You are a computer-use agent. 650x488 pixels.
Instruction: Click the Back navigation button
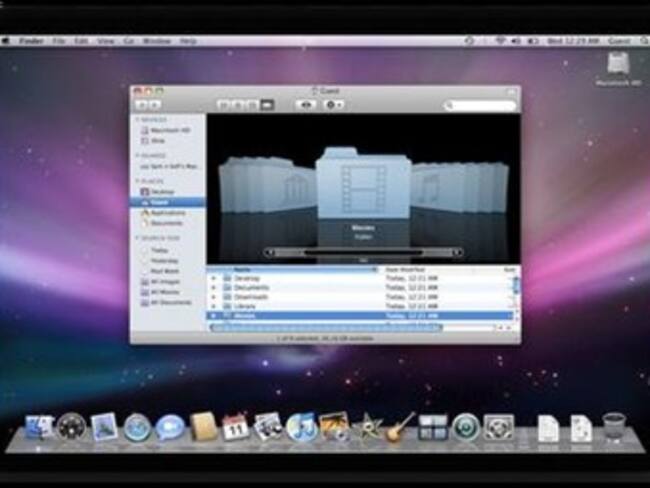(x=142, y=104)
